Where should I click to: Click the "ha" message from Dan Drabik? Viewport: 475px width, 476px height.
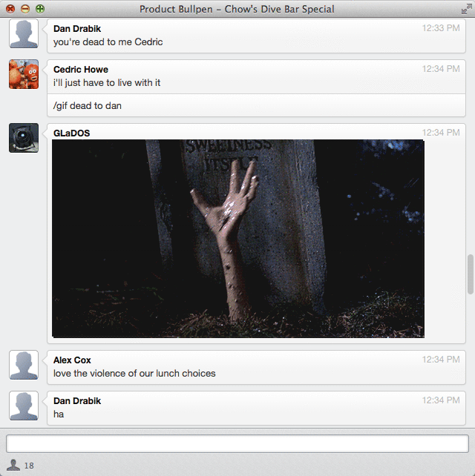(x=59, y=414)
